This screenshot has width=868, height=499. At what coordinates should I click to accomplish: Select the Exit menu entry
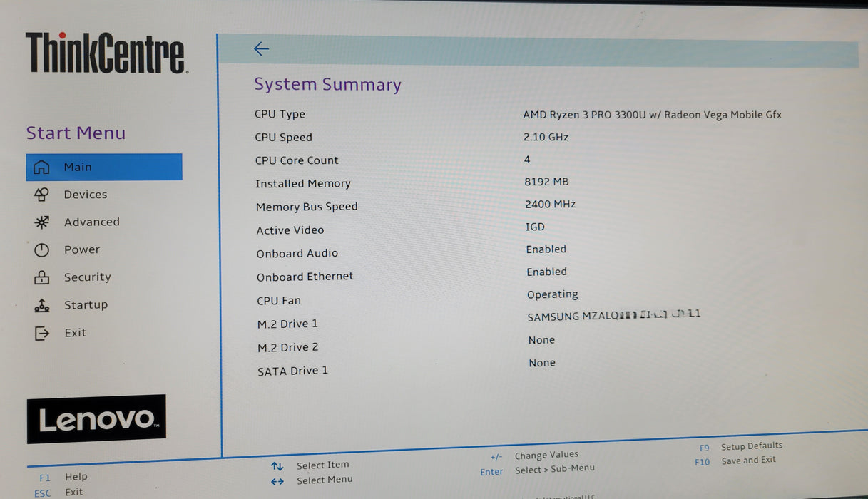[75, 333]
